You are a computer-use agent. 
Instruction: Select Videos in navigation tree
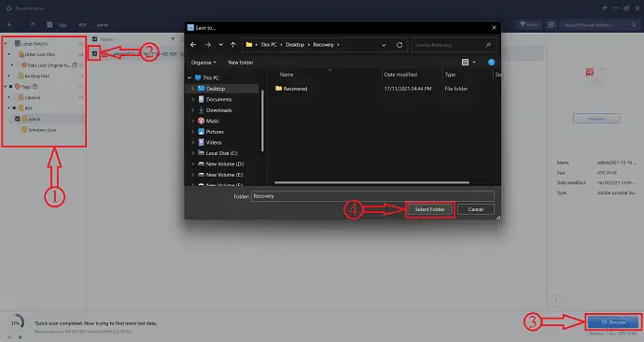point(214,142)
